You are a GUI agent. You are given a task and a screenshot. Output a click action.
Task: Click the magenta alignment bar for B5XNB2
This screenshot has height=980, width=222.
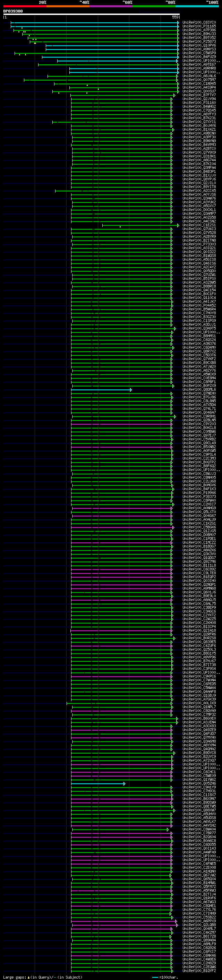122,447
